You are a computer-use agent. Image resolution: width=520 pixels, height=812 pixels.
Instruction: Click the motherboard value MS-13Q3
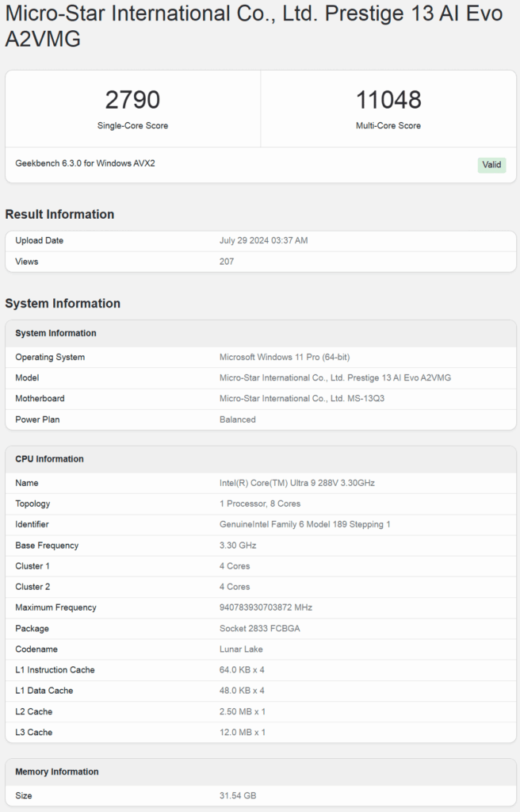pos(302,399)
